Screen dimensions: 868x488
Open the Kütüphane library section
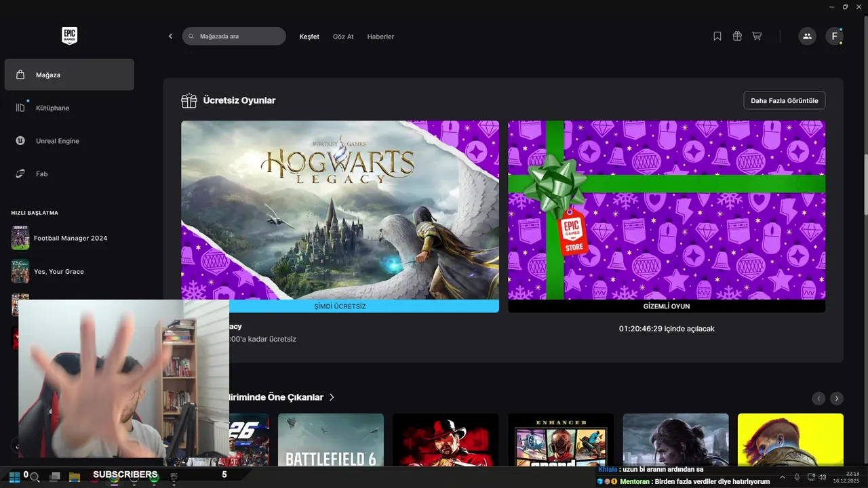coord(69,108)
